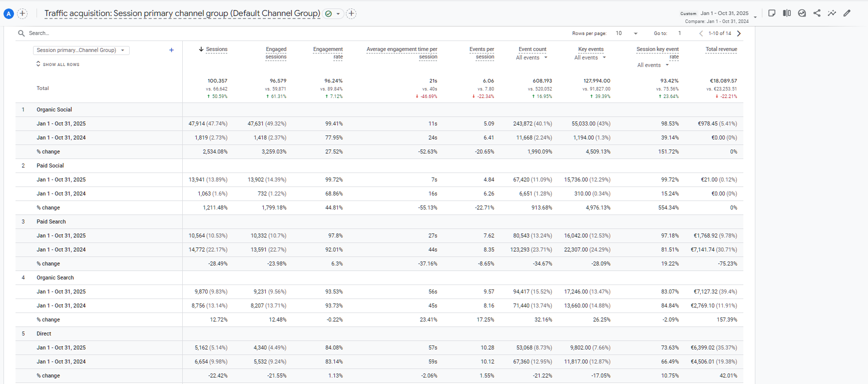
Task: Customize report with the pencil icon
Action: click(847, 13)
